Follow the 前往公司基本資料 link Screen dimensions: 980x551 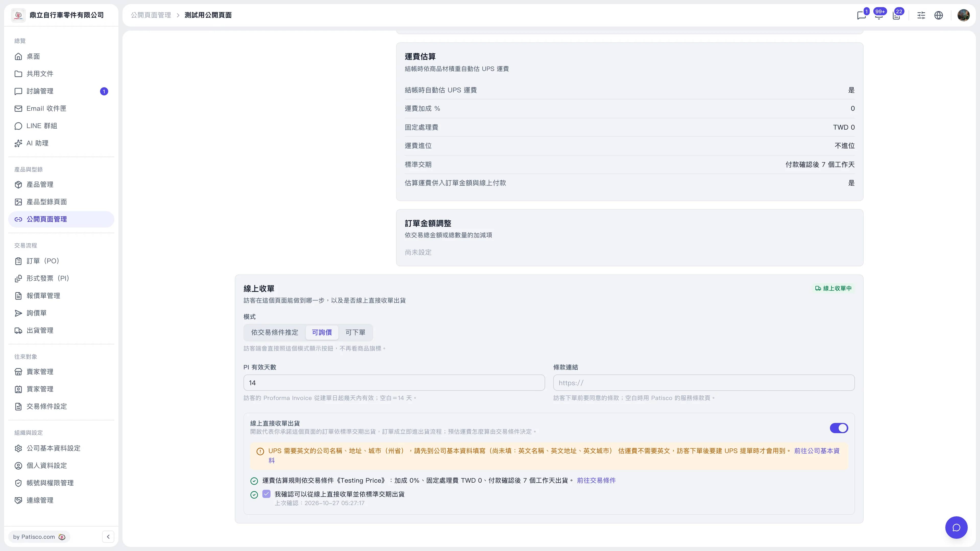pos(817,450)
